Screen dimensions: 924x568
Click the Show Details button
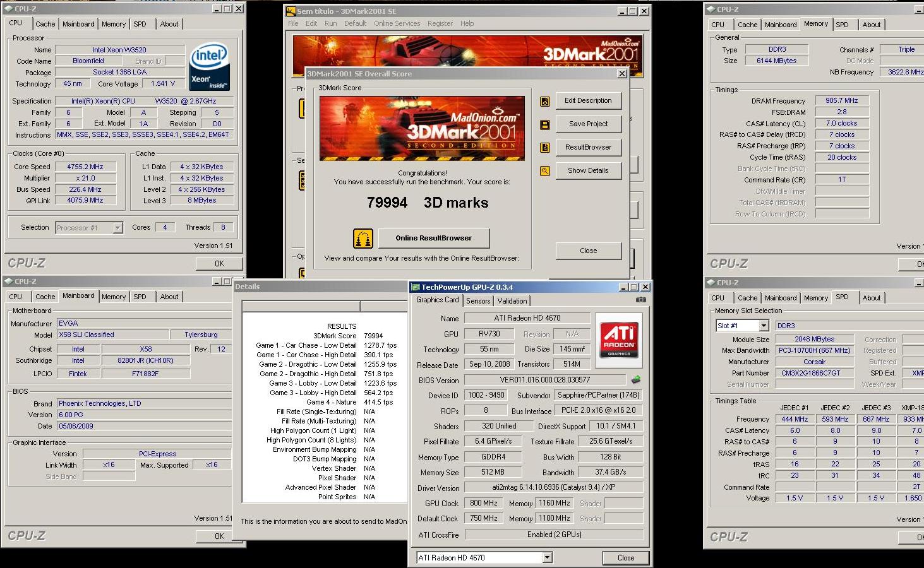[x=588, y=171]
